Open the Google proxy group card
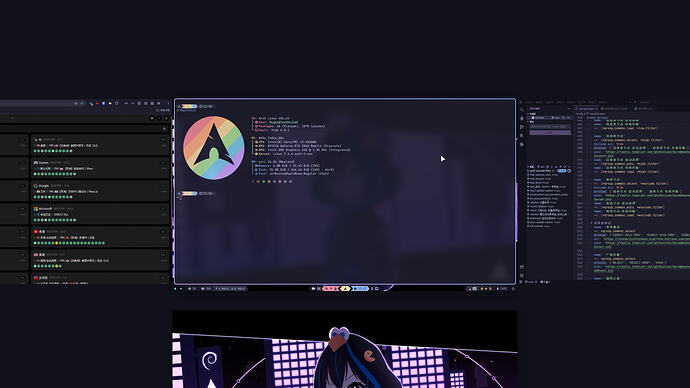Viewport: 690px width, 388px height. [99, 191]
